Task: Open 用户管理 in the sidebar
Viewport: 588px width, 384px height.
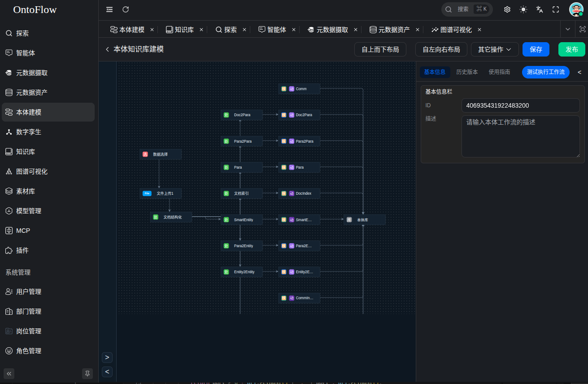Action: coord(48,292)
